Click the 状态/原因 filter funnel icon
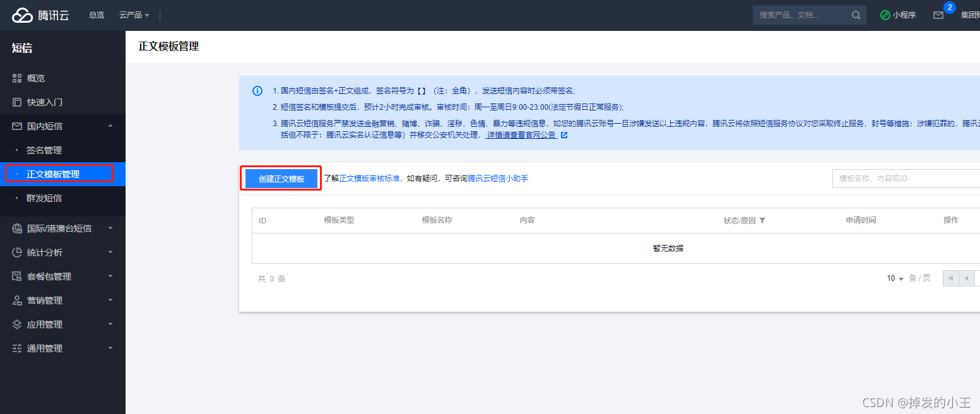Viewport: 980px width, 414px height. (762, 221)
